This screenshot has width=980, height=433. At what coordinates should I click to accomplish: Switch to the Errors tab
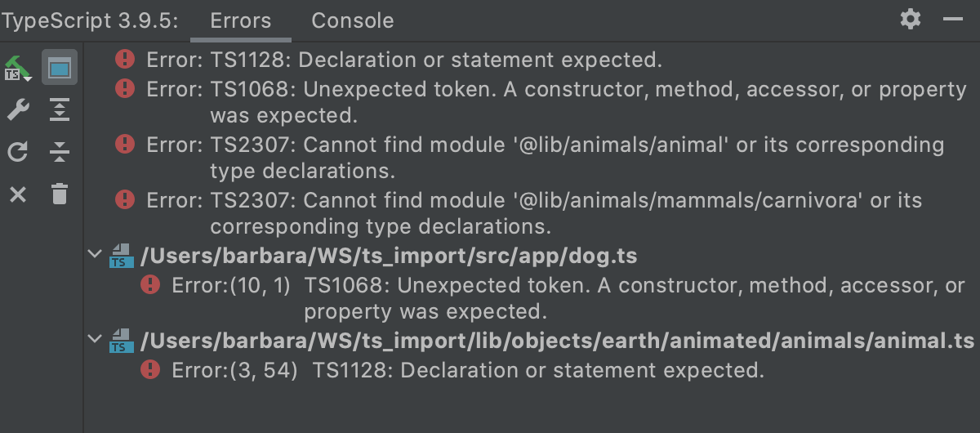pyautogui.click(x=241, y=20)
